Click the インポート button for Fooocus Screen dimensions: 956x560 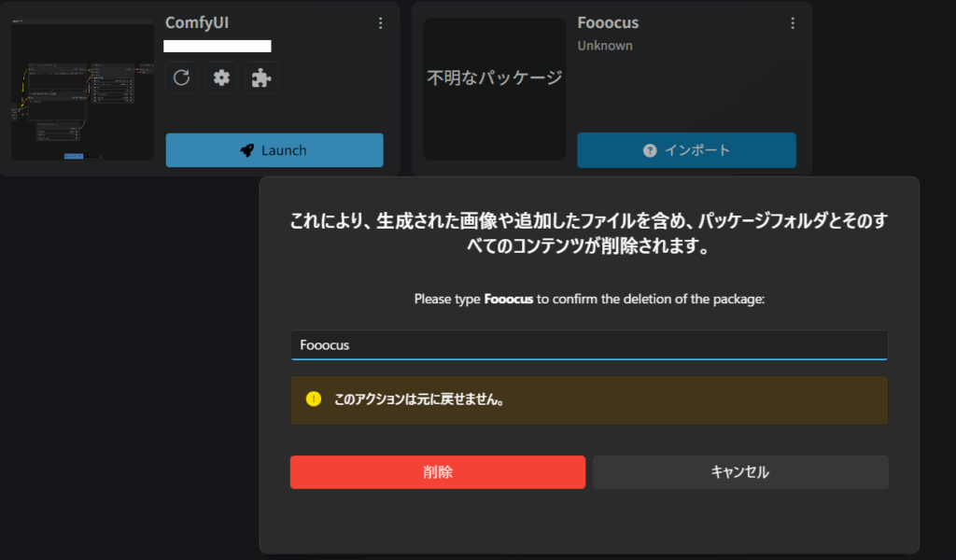point(686,150)
